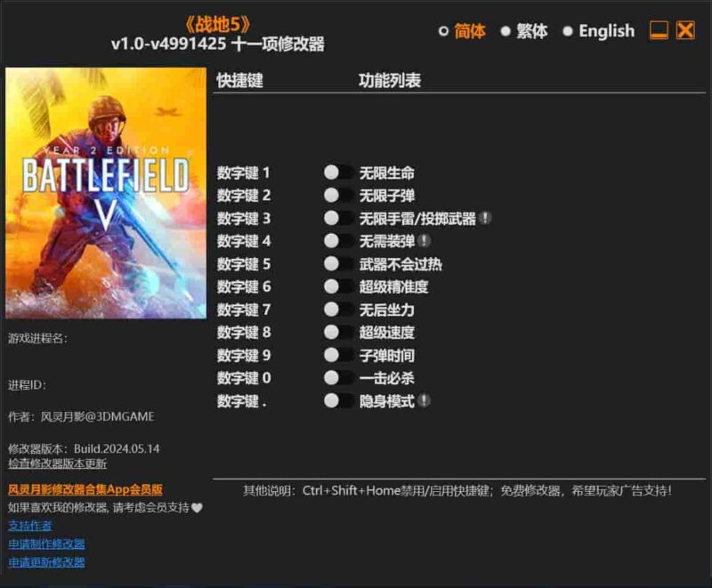
Task: Click the 支持作者 support link
Action: pyautogui.click(x=28, y=526)
